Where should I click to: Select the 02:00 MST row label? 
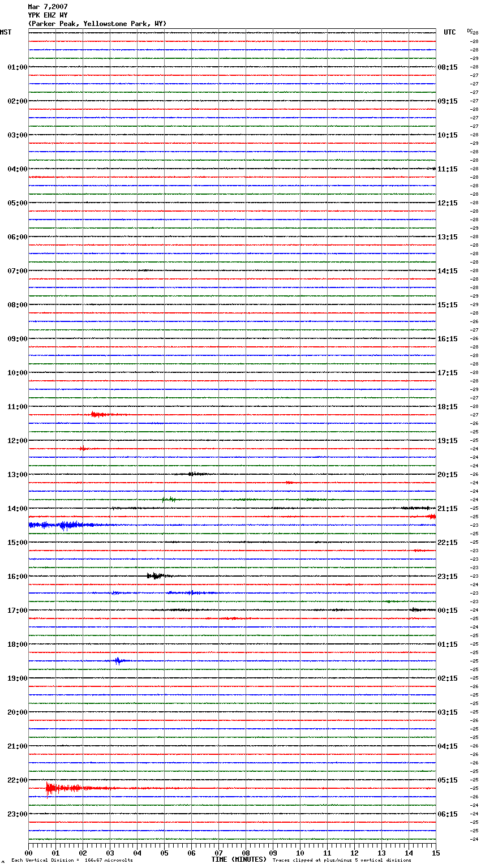pos(18,101)
